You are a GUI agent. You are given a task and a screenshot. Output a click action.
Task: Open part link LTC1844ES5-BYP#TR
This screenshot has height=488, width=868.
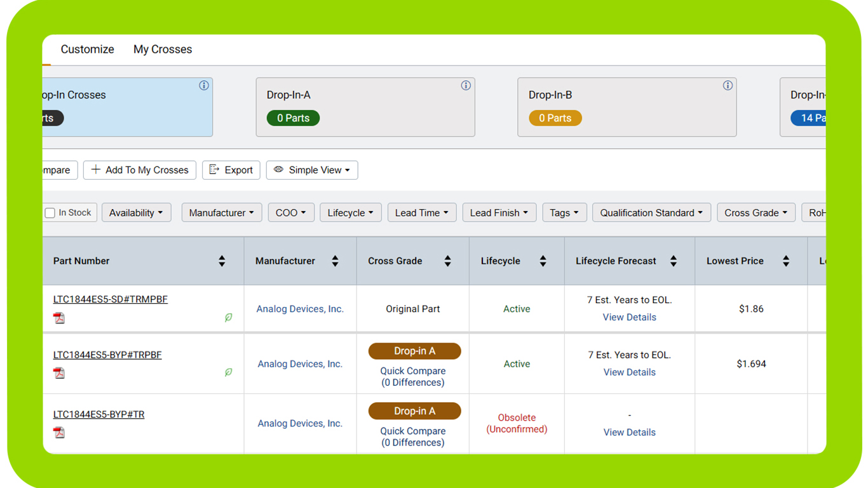pyautogui.click(x=98, y=414)
